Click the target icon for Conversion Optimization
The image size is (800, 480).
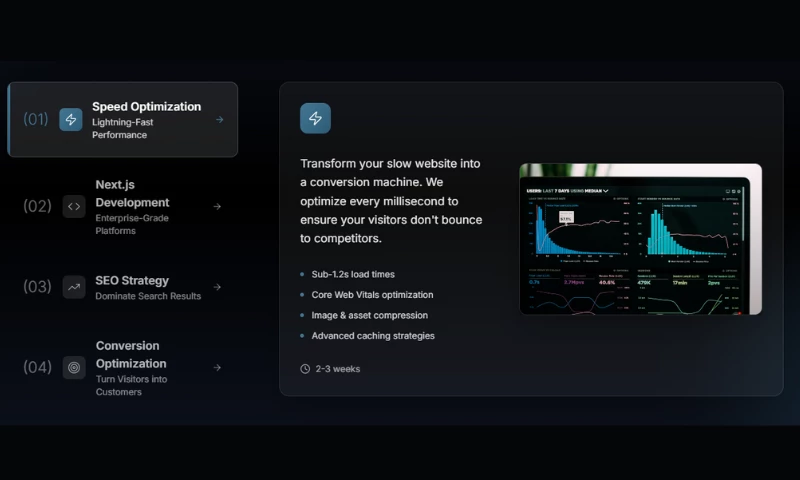74,367
